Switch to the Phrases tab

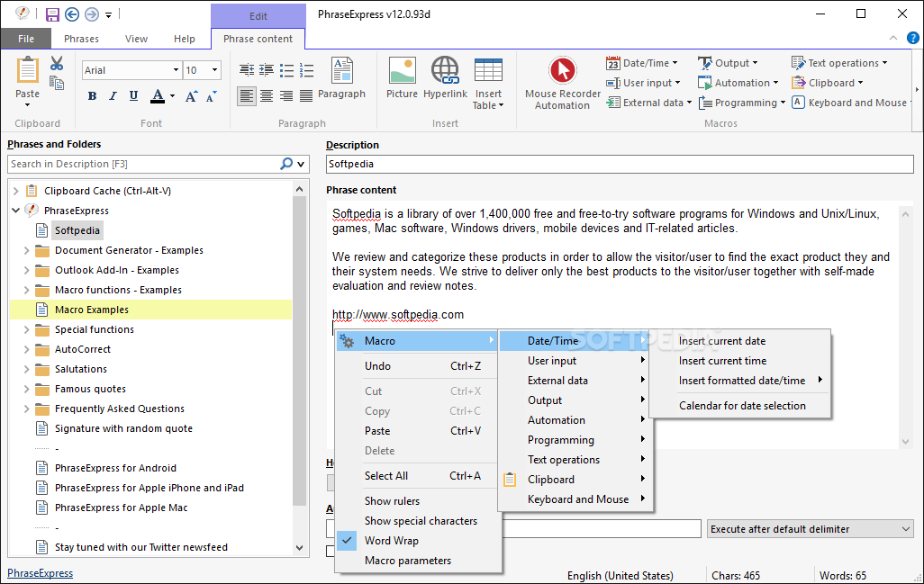coord(81,39)
